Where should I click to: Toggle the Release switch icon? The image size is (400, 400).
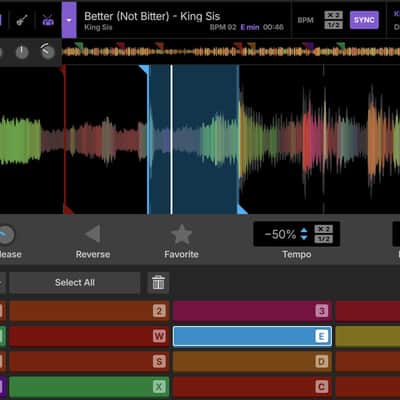point(6,234)
